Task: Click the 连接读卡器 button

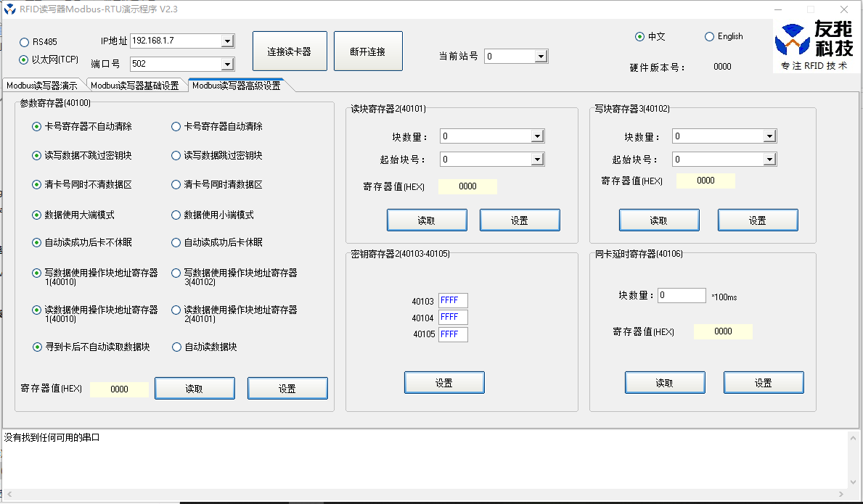Action: pos(289,51)
